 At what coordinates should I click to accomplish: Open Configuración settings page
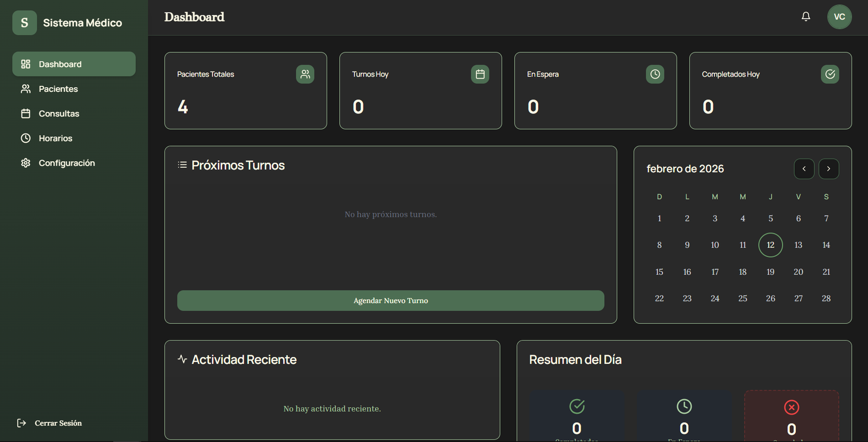tap(66, 163)
